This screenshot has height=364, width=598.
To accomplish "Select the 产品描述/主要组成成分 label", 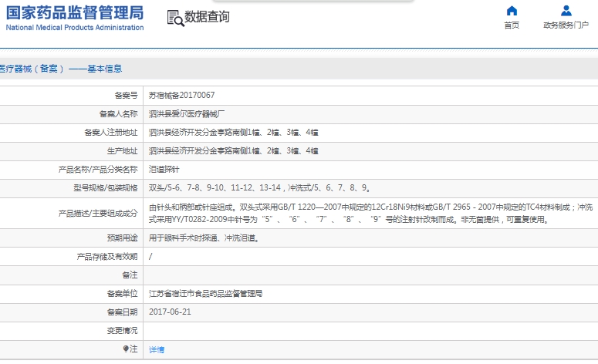I will coord(98,213).
